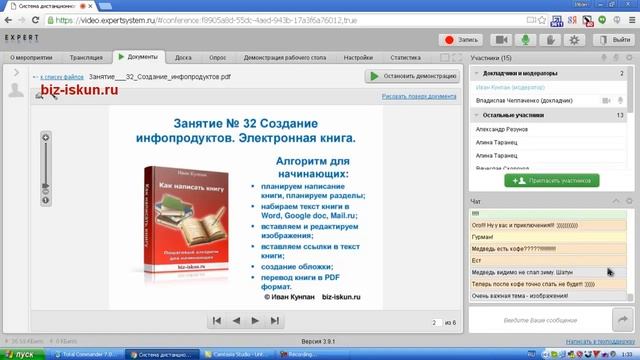Expand the left sidebar chevron arrow
The height and width of the screenshot is (360, 640).
tap(16, 73)
